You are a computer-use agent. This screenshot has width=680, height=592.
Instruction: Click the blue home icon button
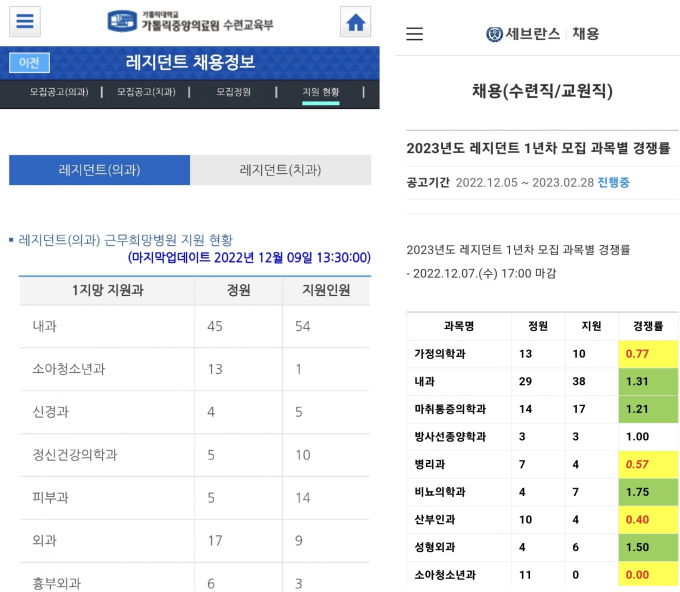(355, 22)
